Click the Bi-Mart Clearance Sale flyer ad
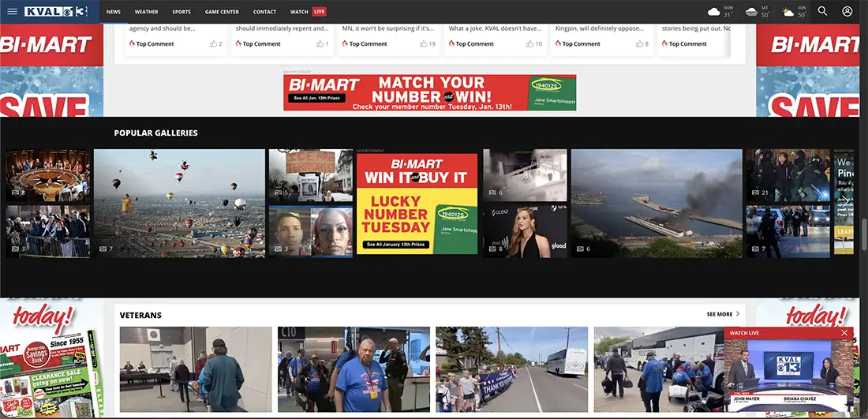 pos(51,359)
